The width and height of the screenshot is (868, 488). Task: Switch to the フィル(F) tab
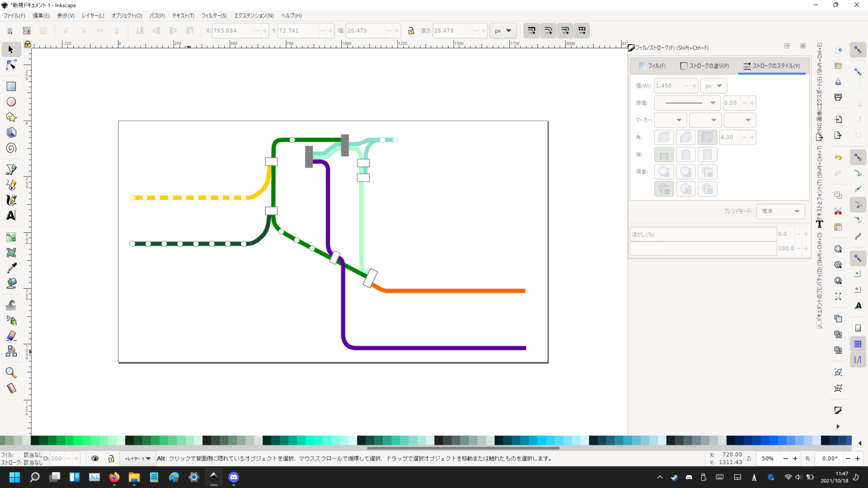click(x=652, y=66)
